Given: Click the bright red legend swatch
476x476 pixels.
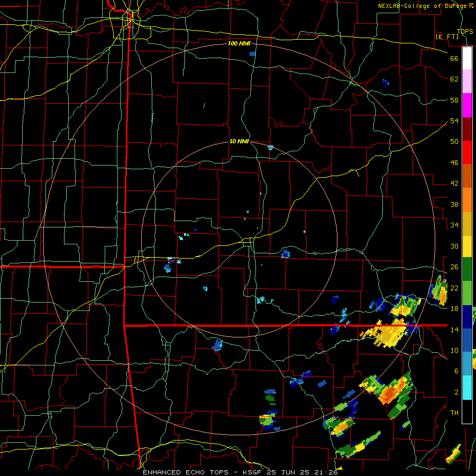Looking at the screenshot, I should [x=467, y=152].
